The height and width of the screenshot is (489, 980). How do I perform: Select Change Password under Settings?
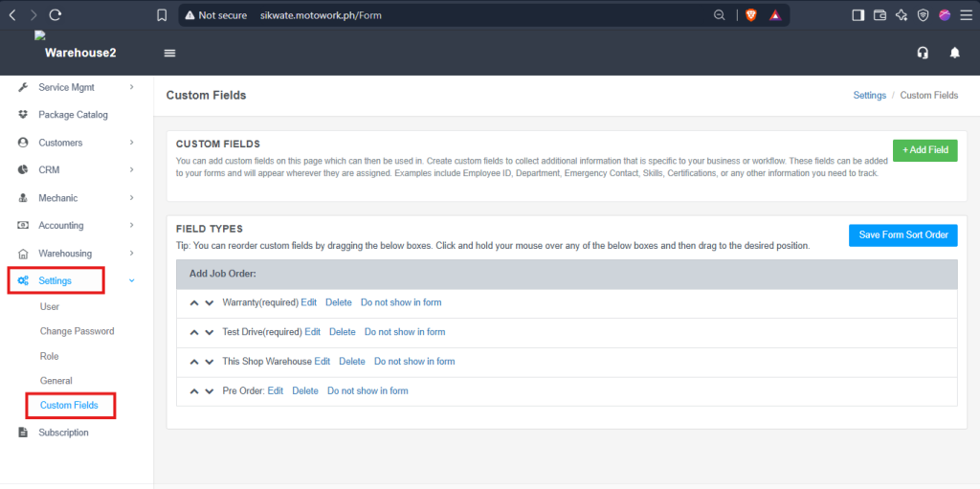pos(77,331)
